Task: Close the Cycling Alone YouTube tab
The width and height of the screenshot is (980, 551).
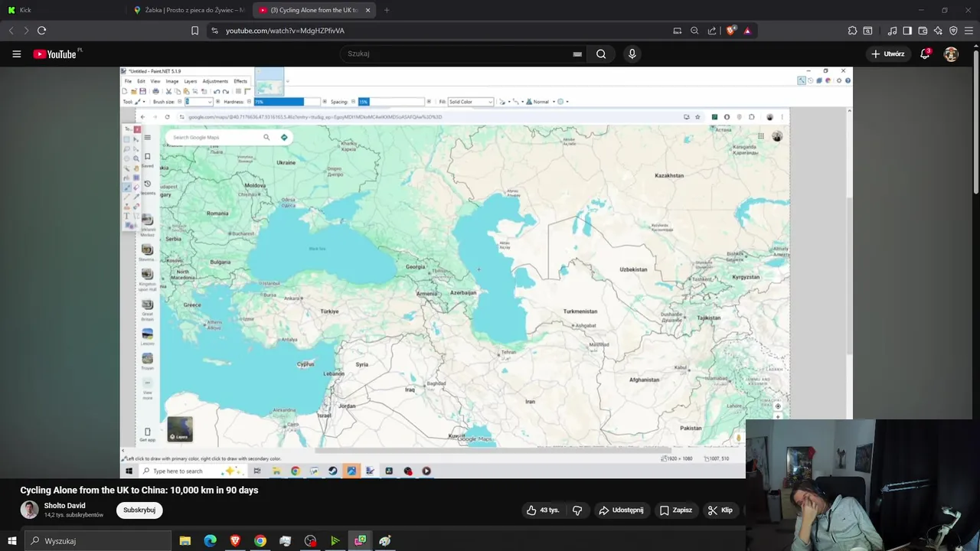Action: click(x=368, y=10)
